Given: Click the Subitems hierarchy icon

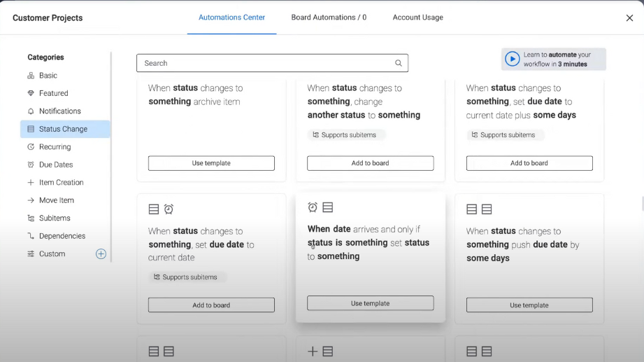Looking at the screenshot, I should 31,218.
